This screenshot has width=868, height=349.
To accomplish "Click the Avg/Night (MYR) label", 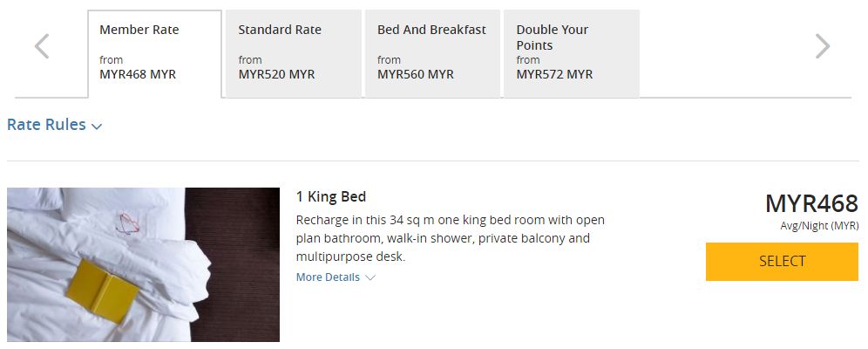I will coord(819,226).
